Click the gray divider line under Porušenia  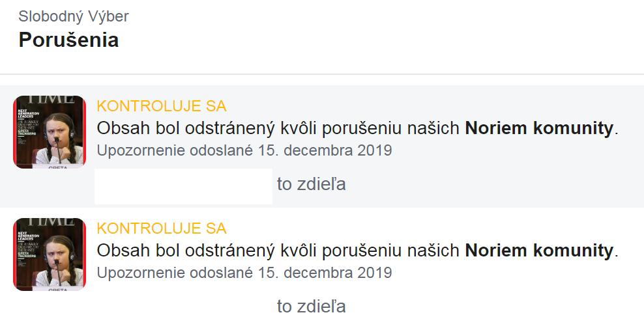[x=322, y=74]
